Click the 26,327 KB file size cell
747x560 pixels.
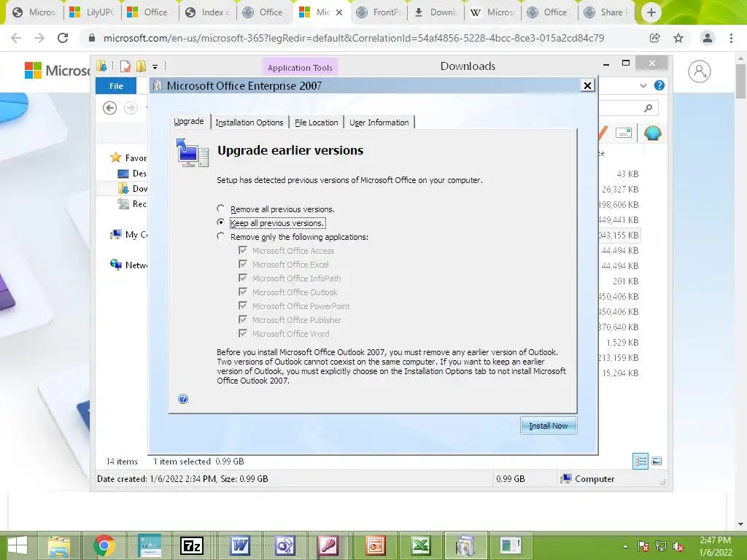point(620,189)
